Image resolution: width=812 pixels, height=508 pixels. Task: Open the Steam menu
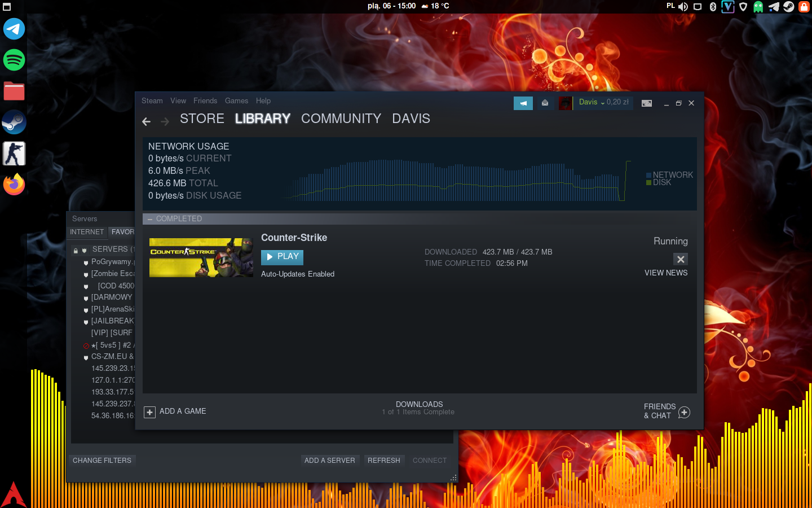[152, 101]
